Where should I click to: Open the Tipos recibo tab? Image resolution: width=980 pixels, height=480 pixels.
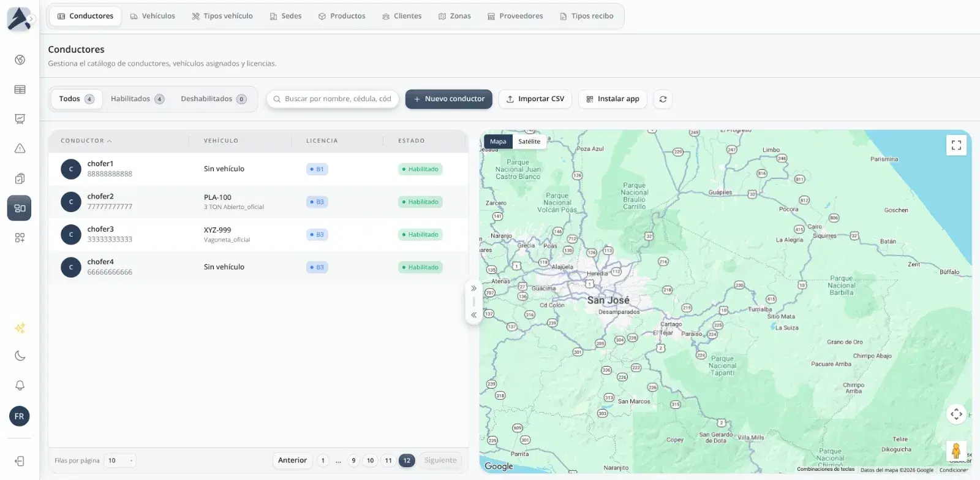(x=587, y=16)
